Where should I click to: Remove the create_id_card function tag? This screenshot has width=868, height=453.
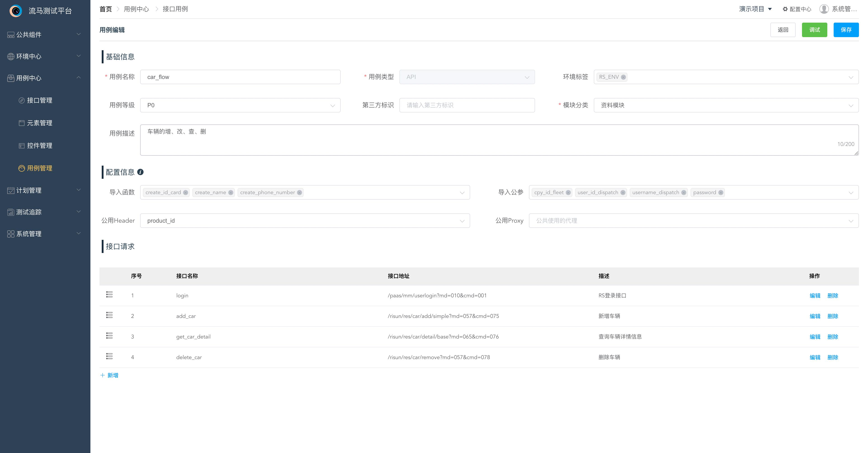coord(185,192)
